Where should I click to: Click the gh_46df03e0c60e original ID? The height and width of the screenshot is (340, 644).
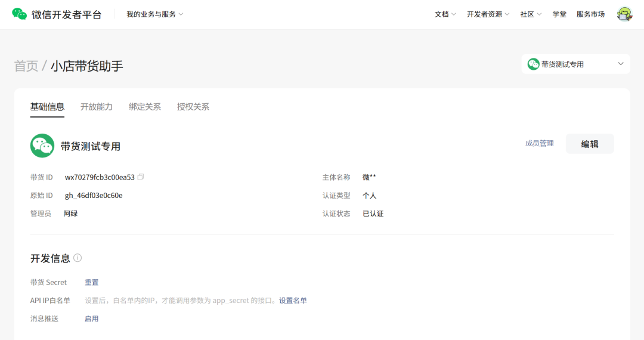point(94,196)
